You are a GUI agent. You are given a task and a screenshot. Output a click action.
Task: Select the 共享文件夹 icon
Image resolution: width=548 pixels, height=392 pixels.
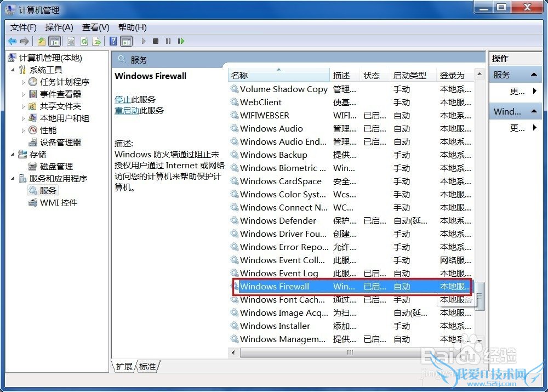33,106
